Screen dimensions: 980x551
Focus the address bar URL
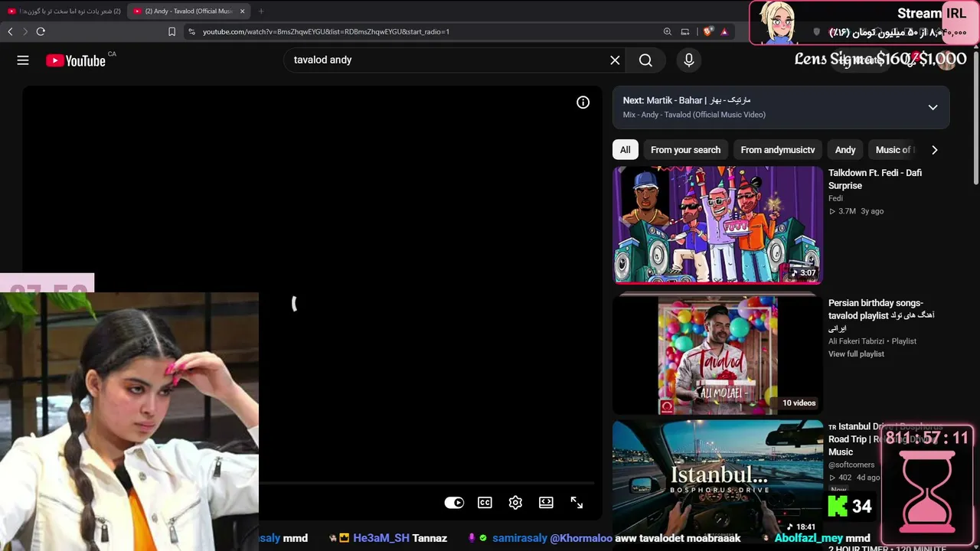[x=326, y=31]
